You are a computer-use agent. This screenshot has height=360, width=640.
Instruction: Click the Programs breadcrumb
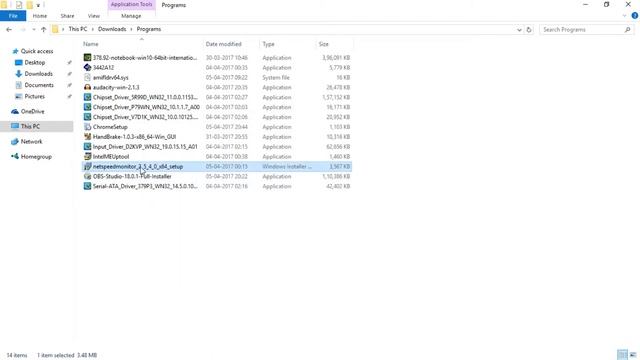click(x=149, y=29)
